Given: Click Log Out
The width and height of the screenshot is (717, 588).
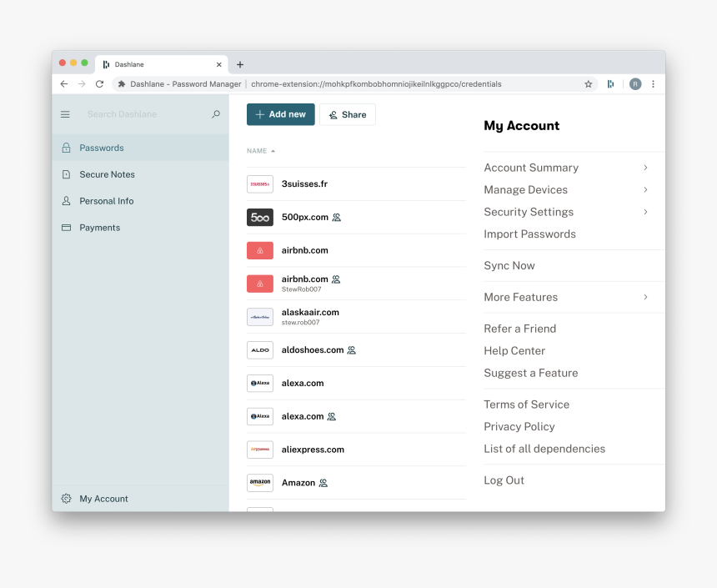Looking at the screenshot, I should [x=504, y=480].
